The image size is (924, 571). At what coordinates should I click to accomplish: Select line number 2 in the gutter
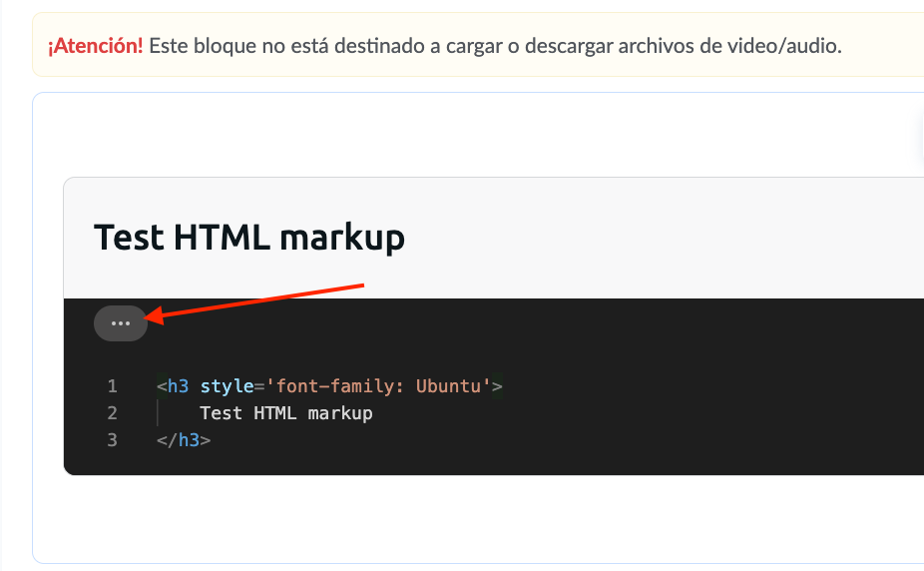tap(112, 413)
